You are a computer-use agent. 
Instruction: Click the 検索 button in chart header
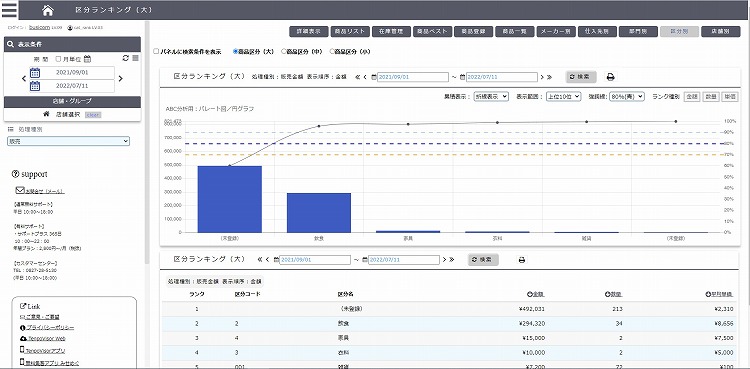click(x=581, y=77)
